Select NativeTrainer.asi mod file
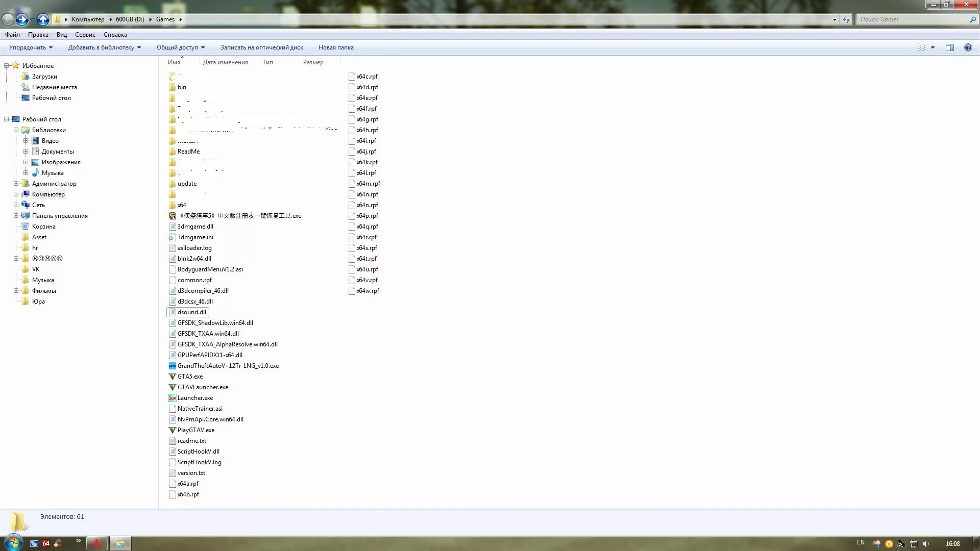This screenshot has height=551, width=980. click(x=199, y=408)
